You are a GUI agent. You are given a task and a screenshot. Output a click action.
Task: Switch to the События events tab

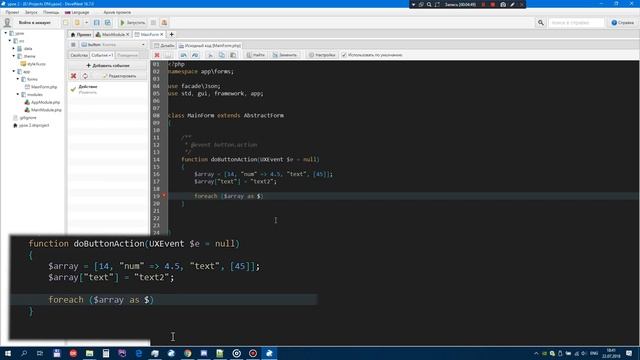102,55
